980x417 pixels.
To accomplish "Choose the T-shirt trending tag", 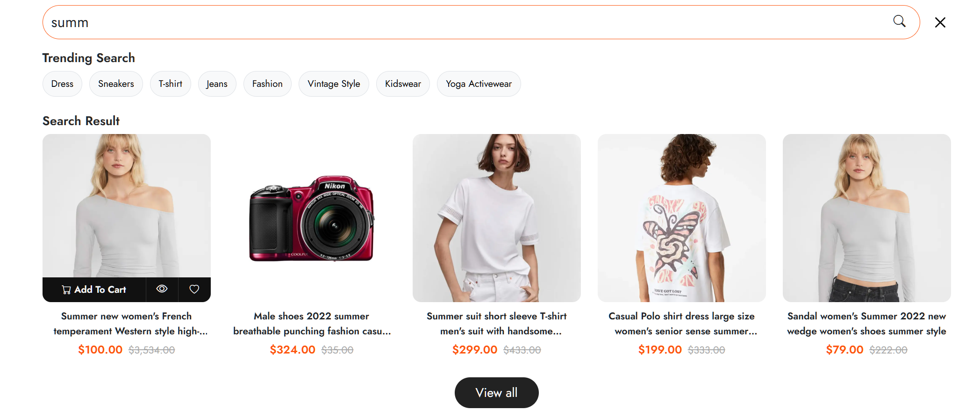I will click(170, 84).
